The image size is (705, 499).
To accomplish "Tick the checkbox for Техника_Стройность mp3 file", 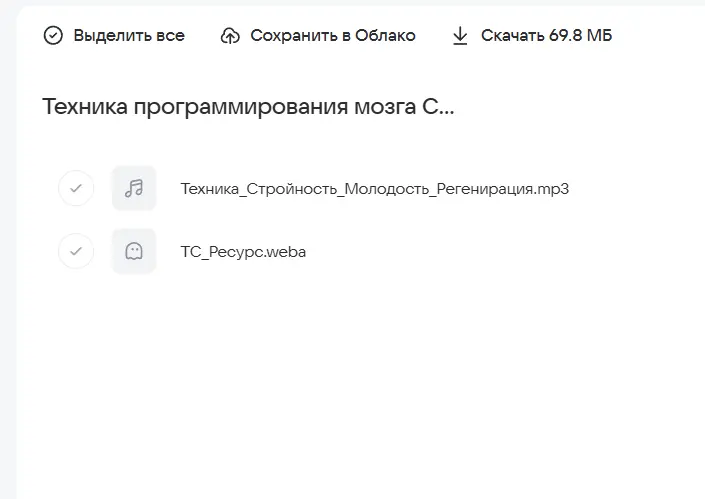I will [x=76, y=188].
